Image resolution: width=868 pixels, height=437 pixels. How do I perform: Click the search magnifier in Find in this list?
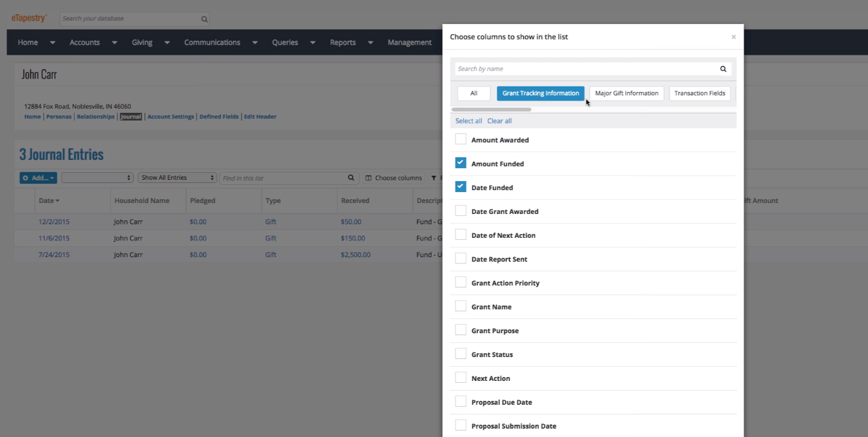[x=351, y=177]
